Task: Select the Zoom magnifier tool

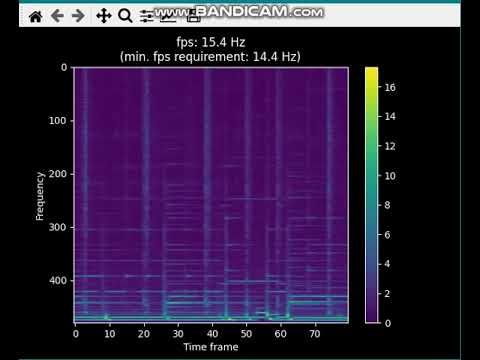Action: coord(125,16)
